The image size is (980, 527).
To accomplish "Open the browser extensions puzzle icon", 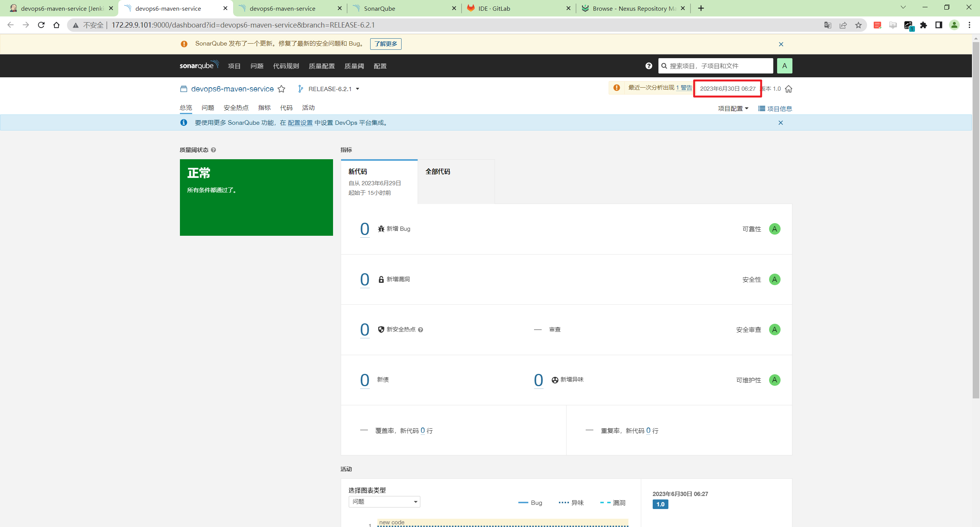I will point(924,25).
